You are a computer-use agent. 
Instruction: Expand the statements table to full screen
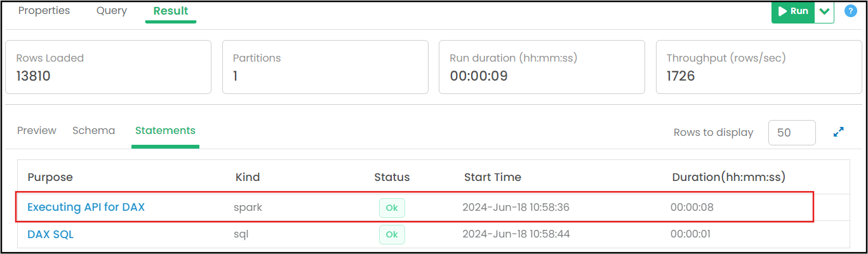point(839,132)
